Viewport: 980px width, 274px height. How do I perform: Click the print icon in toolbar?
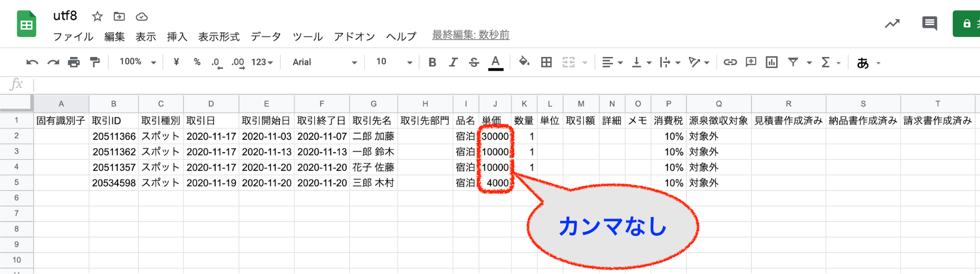(x=74, y=62)
